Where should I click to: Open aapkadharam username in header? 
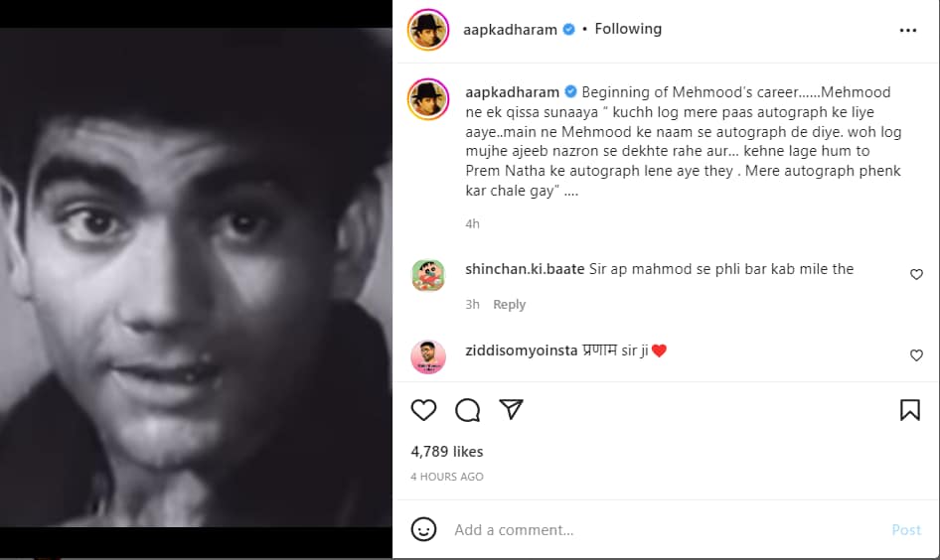[511, 29]
